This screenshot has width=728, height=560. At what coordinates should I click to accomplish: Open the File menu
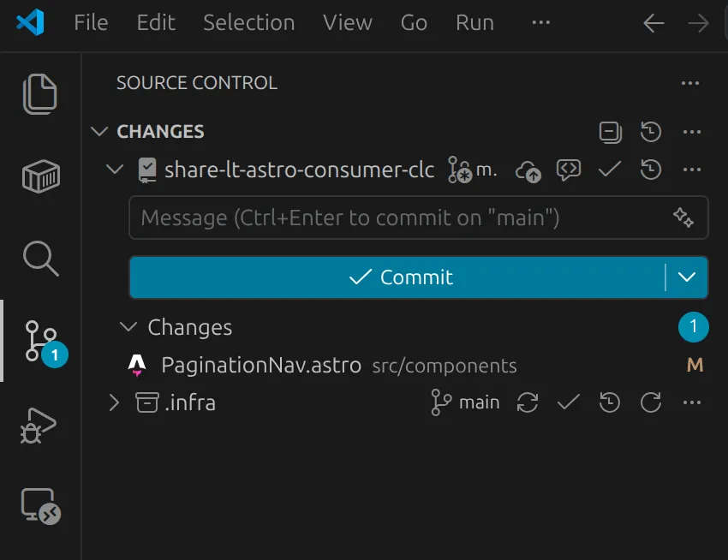(91, 23)
